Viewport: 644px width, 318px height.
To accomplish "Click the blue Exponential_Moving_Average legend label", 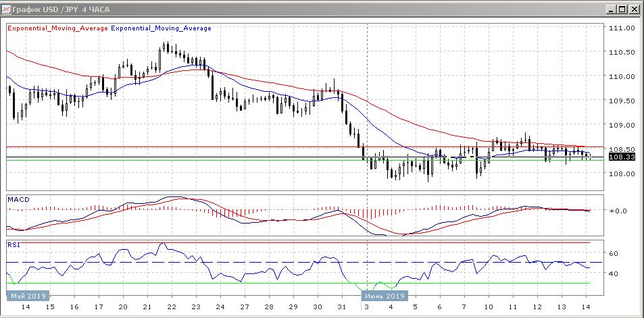I will 161,28.
